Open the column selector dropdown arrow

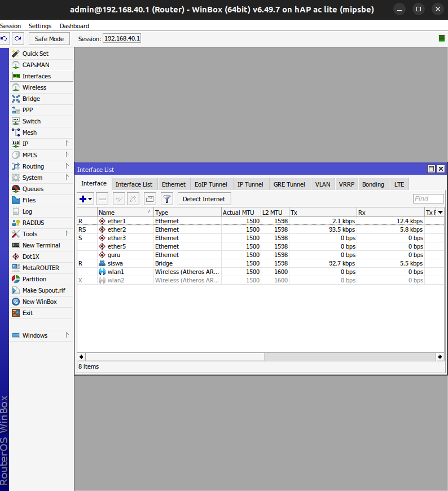pyautogui.click(x=441, y=213)
